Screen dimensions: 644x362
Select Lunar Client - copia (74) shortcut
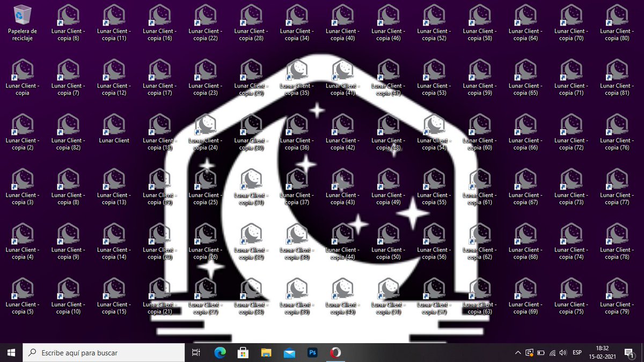coord(571,242)
